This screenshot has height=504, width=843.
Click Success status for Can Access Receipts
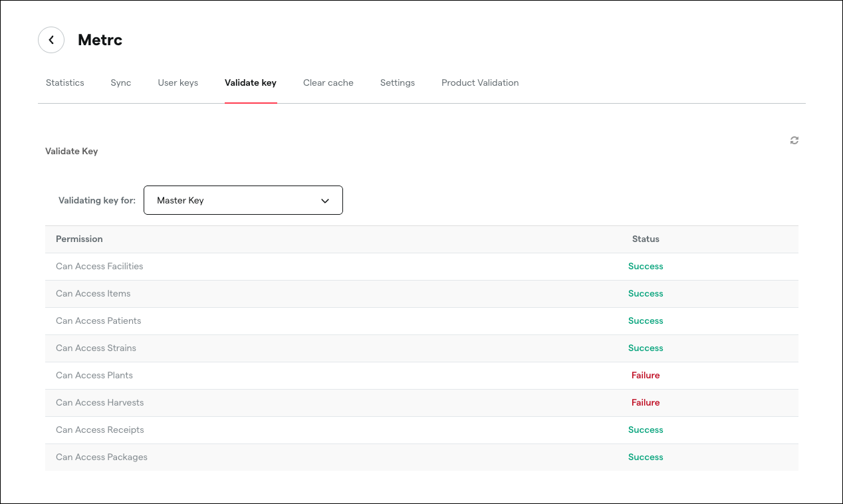pos(646,430)
